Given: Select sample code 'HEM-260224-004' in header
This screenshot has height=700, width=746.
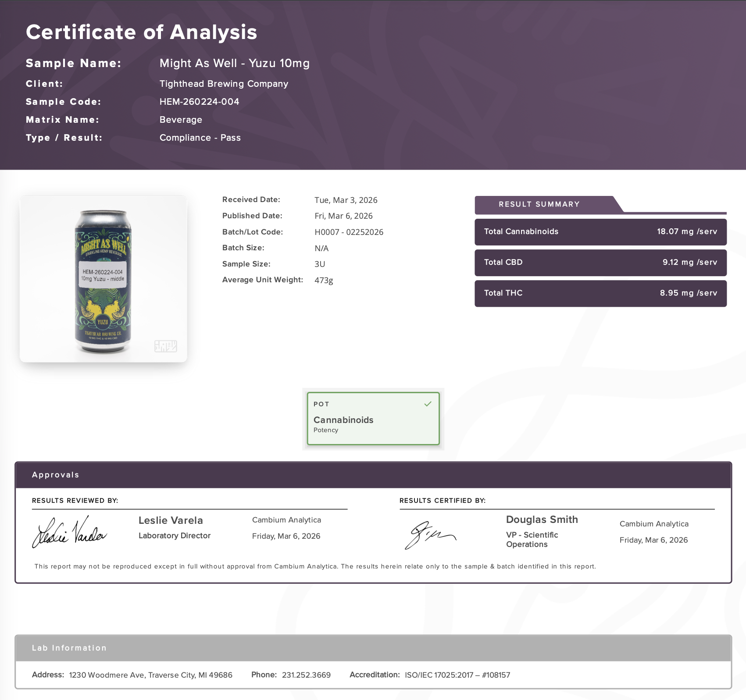Looking at the screenshot, I should point(200,102).
